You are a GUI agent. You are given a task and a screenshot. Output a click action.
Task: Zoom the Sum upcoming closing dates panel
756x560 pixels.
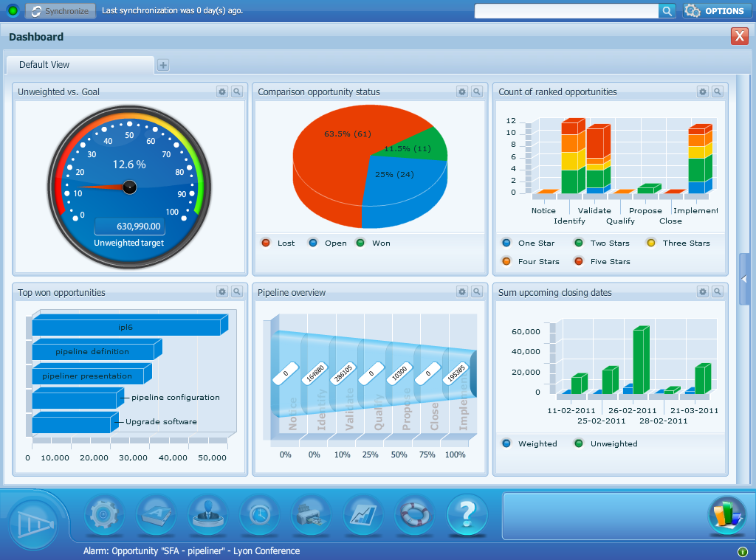pyautogui.click(x=718, y=291)
